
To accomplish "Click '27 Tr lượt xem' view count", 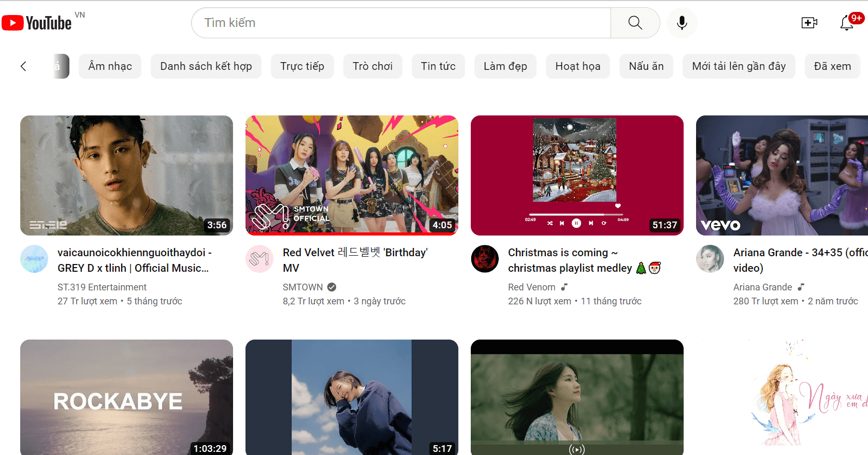I will click(x=88, y=301).
